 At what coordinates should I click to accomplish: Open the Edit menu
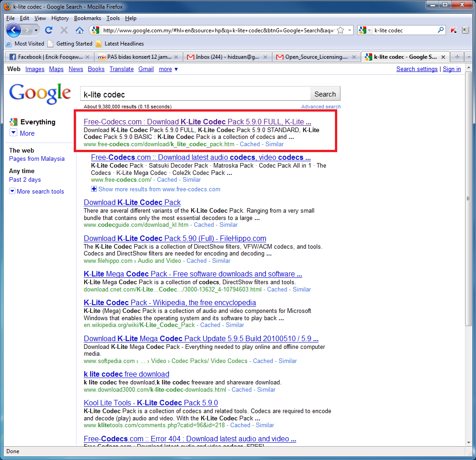[24, 18]
